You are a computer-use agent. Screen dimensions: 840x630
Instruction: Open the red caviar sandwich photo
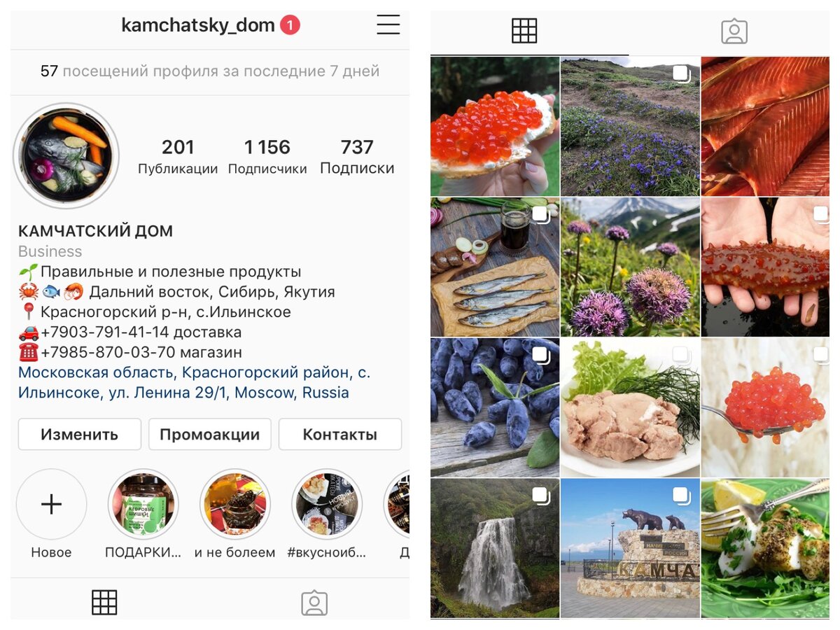click(495, 126)
